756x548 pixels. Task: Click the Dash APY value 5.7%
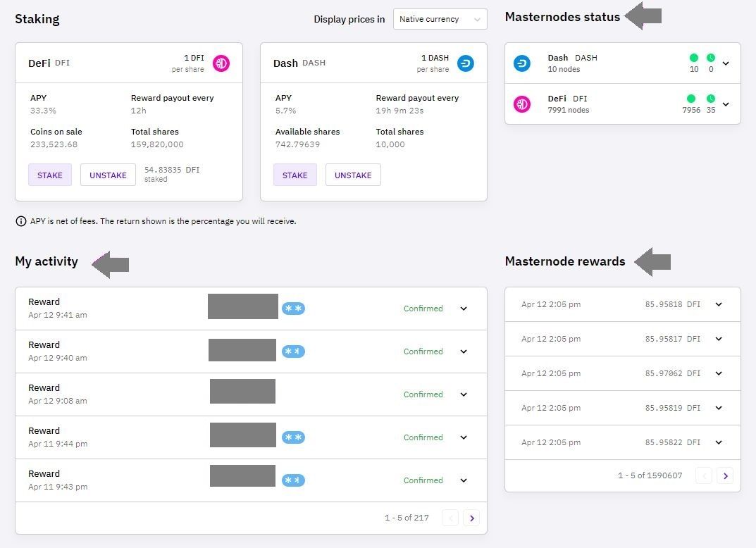(x=285, y=111)
